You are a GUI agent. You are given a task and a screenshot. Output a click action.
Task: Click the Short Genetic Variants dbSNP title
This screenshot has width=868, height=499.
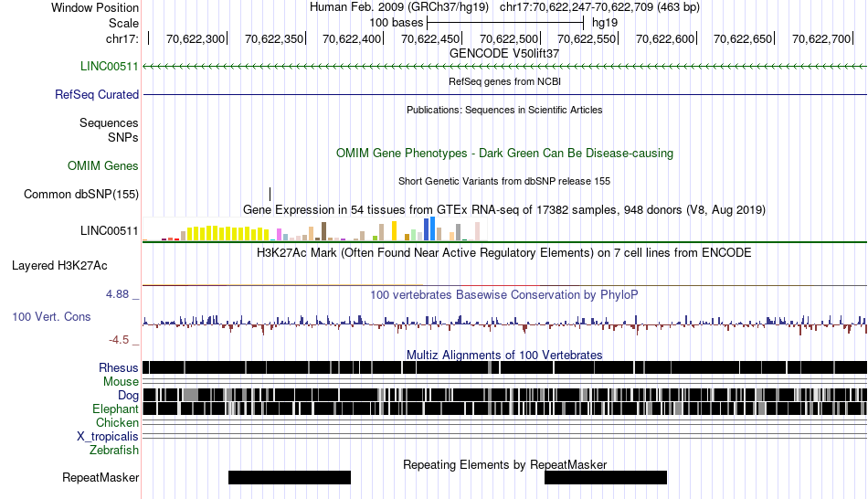504,181
